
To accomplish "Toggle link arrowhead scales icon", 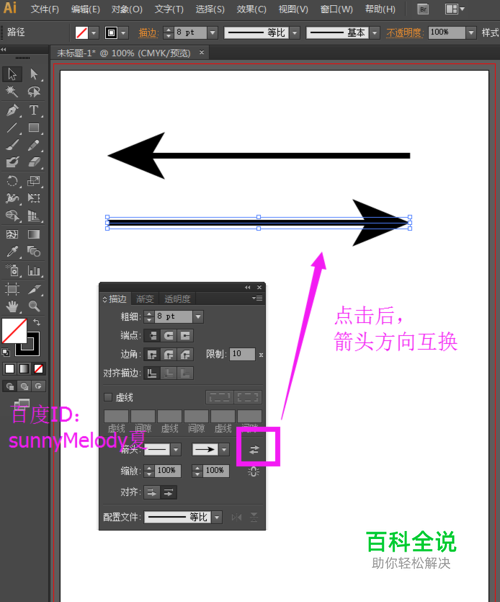I will (x=253, y=471).
